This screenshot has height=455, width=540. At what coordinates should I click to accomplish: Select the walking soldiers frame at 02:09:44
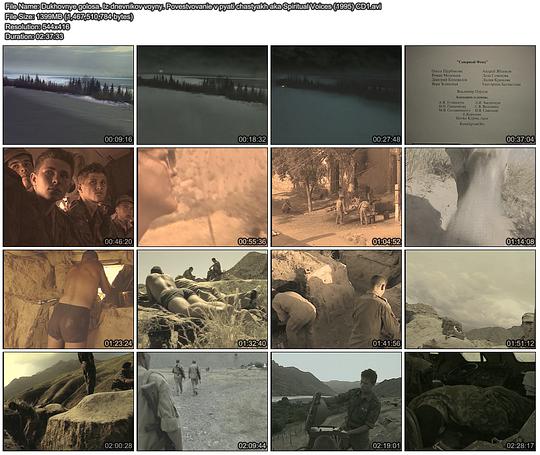pyautogui.click(x=202, y=401)
